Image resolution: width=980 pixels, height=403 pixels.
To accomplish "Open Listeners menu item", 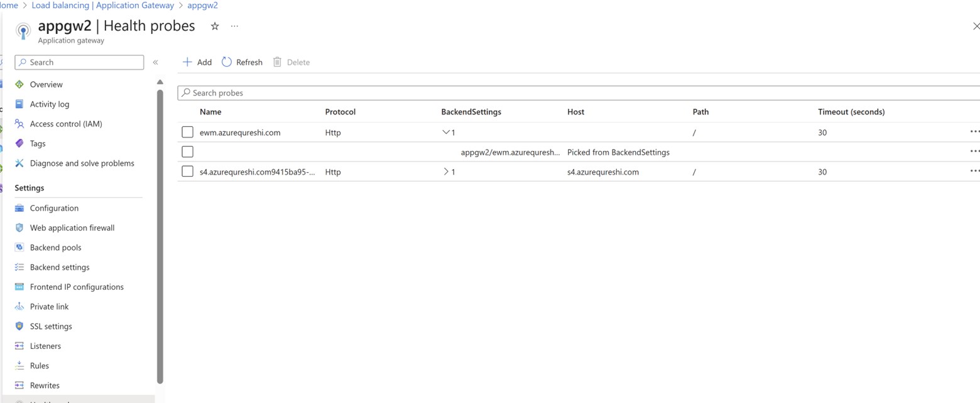I will [x=45, y=346].
